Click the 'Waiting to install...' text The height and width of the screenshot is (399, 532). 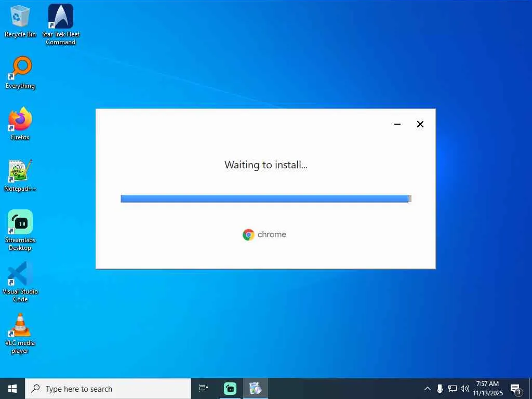[x=265, y=165]
